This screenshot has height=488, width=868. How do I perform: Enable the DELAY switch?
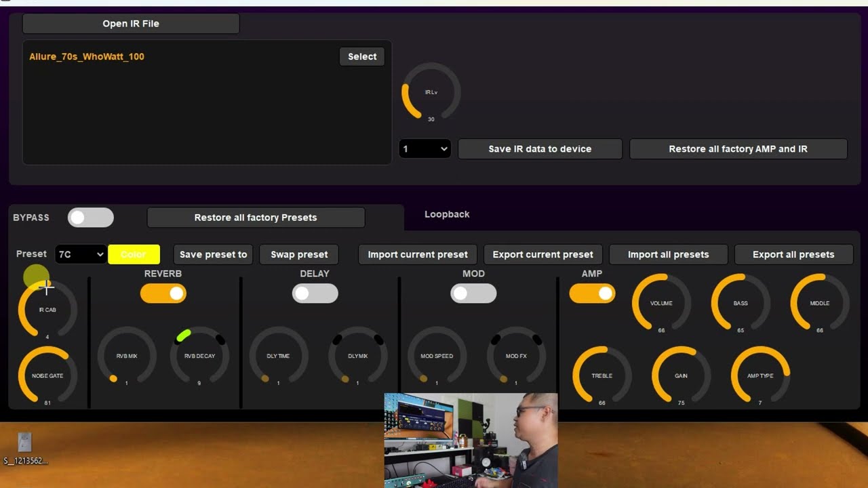point(315,293)
